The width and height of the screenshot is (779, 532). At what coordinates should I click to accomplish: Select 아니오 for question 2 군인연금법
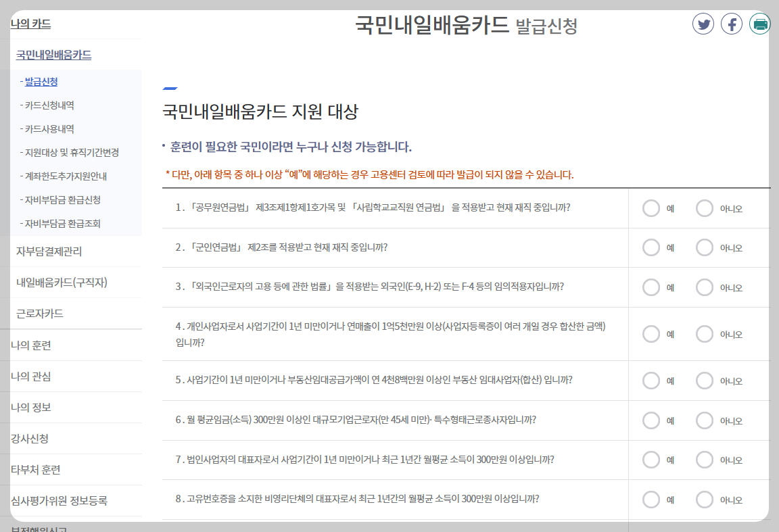coord(704,247)
